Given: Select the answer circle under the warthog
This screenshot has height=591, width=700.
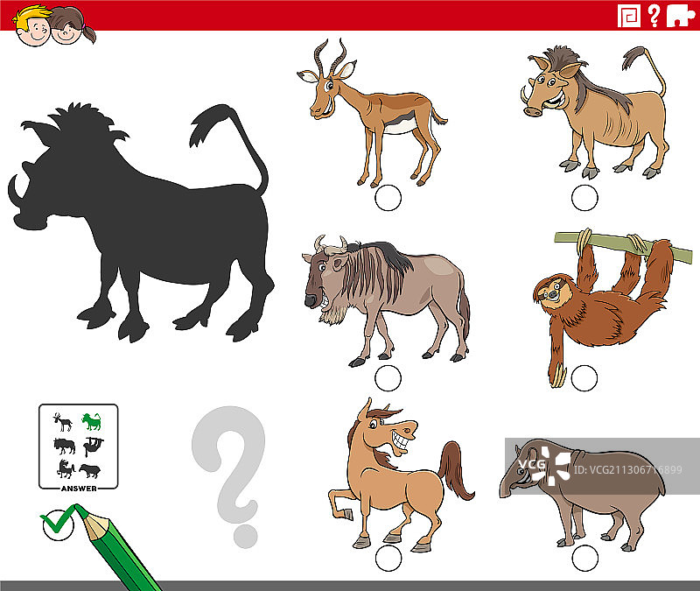Looking at the screenshot, I should (x=584, y=198).
